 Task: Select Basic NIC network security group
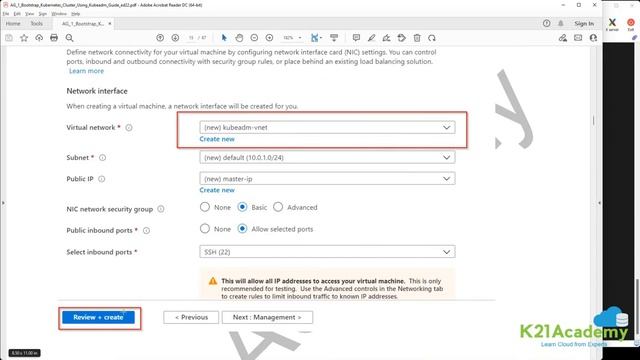pos(242,207)
